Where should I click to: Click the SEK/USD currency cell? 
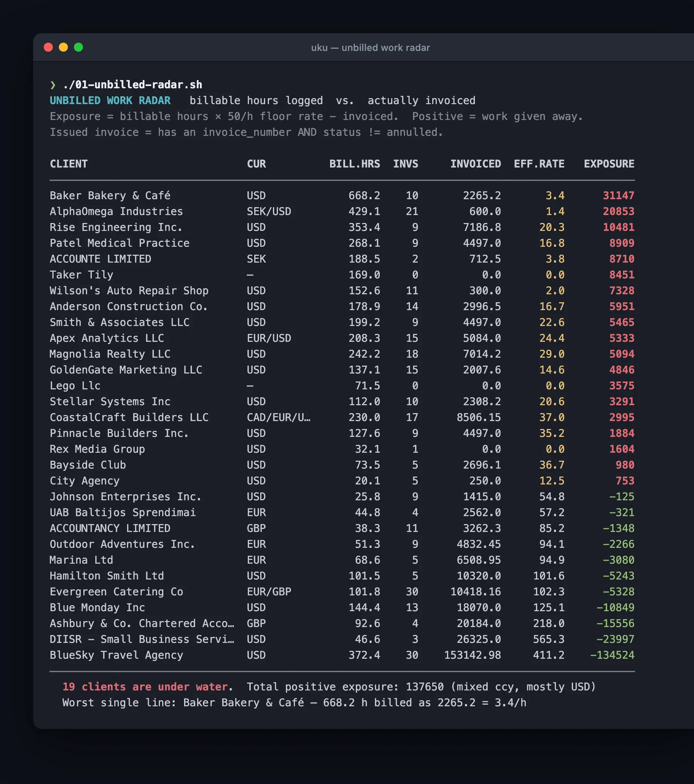tap(269, 211)
